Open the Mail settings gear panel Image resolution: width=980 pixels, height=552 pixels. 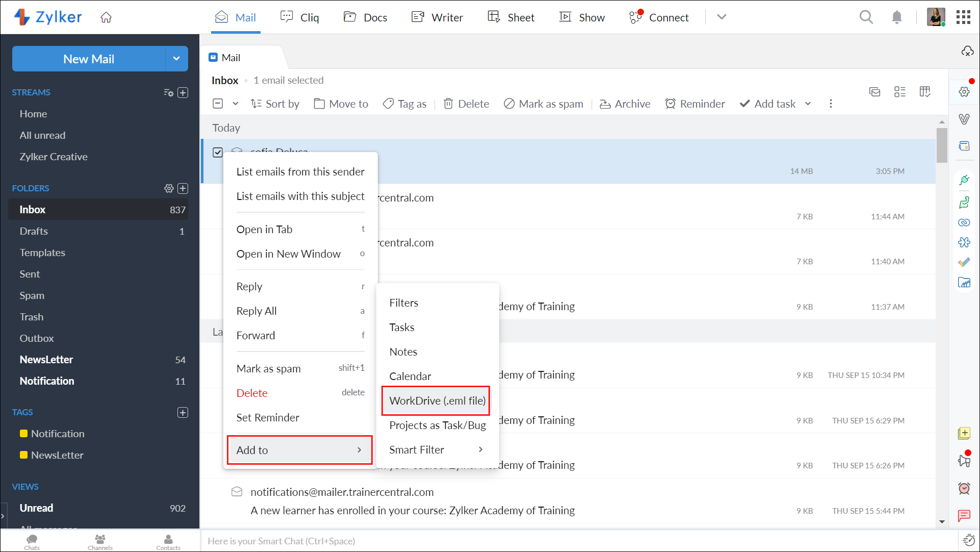pyautogui.click(x=964, y=92)
